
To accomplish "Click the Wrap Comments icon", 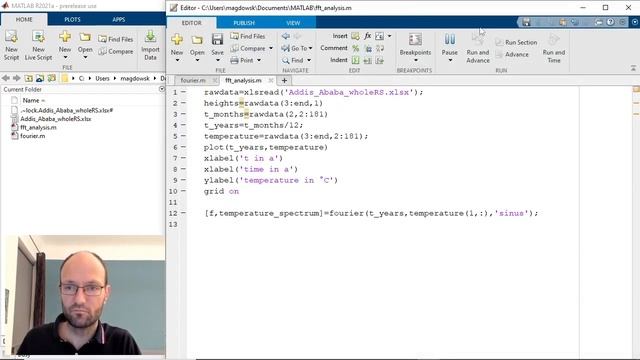I will pos(380,48).
